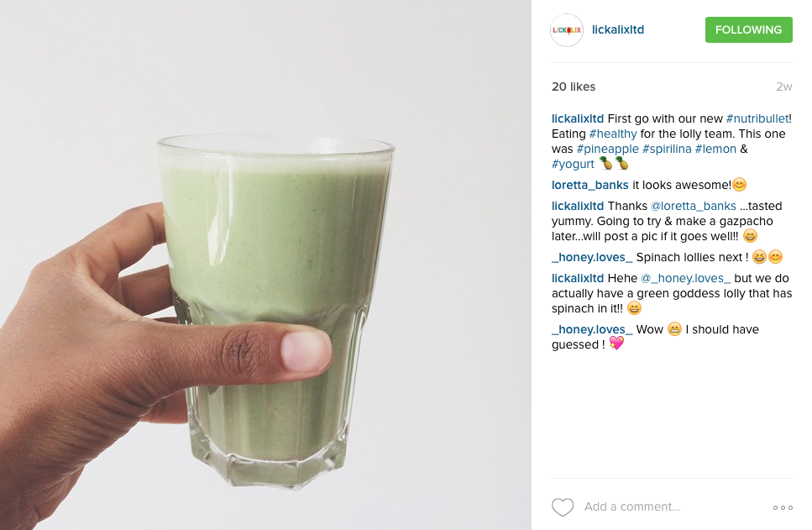Open the #pineapple hashtag
Image resolution: width=812 pixels, height=530 pixels.
(x=607, y=149)
